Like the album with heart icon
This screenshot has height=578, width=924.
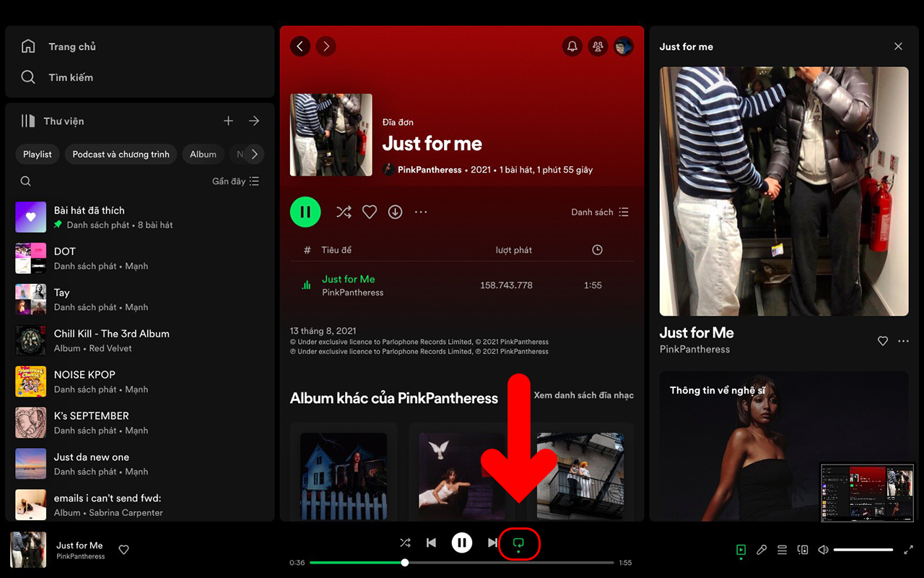[x=370, y=212]
